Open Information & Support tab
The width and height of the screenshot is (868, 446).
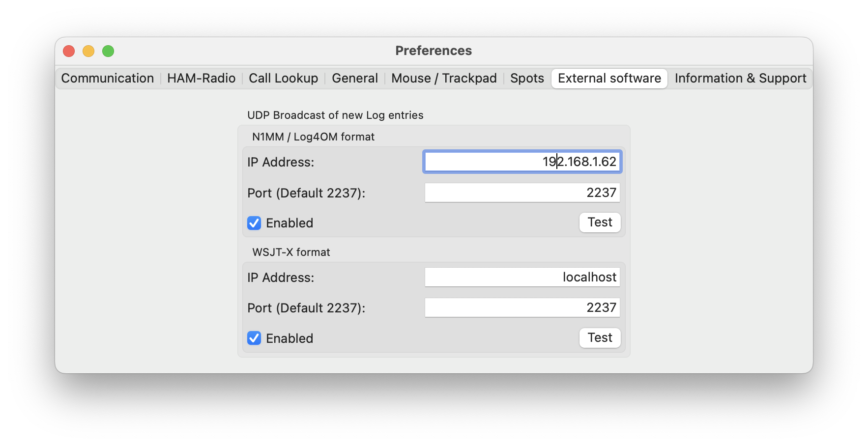point(740,78)
